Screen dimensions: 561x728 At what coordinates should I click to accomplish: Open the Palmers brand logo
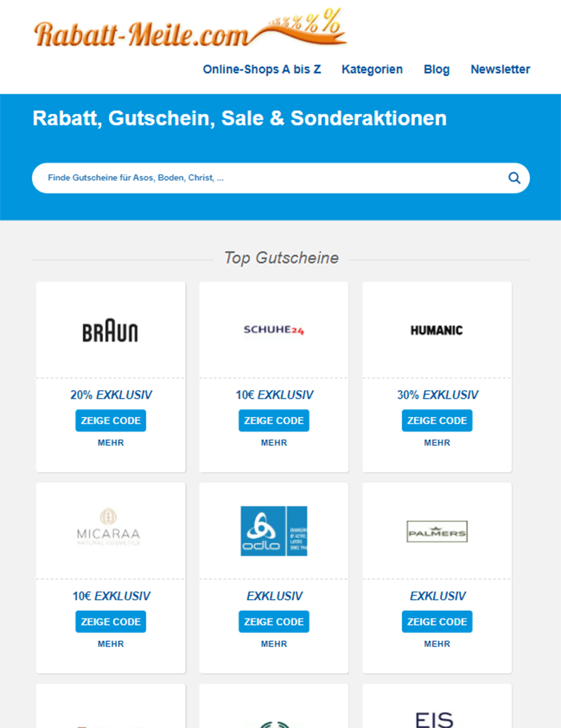pyautogui.click(x=437, y=531)
